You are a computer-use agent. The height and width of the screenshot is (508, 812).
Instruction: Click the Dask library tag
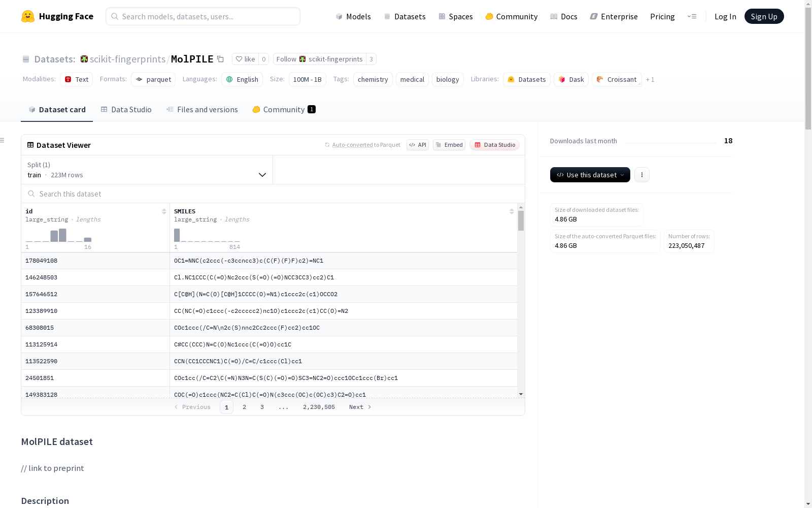tap(571, 79)
